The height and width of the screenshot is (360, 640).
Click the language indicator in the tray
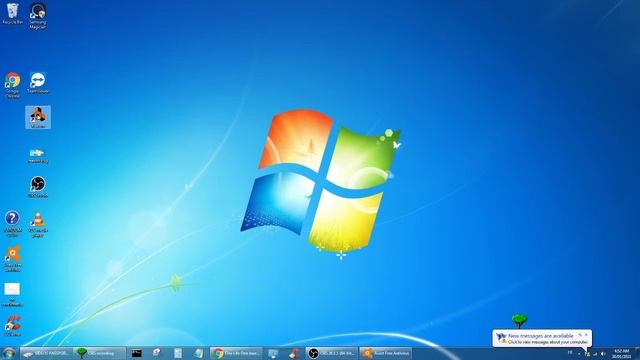[x=570, y=352]
